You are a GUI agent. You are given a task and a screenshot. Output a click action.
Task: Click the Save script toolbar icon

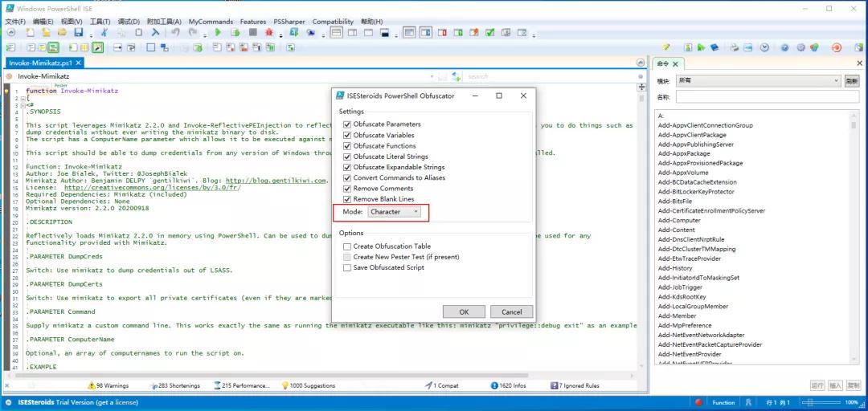[79, 33]
